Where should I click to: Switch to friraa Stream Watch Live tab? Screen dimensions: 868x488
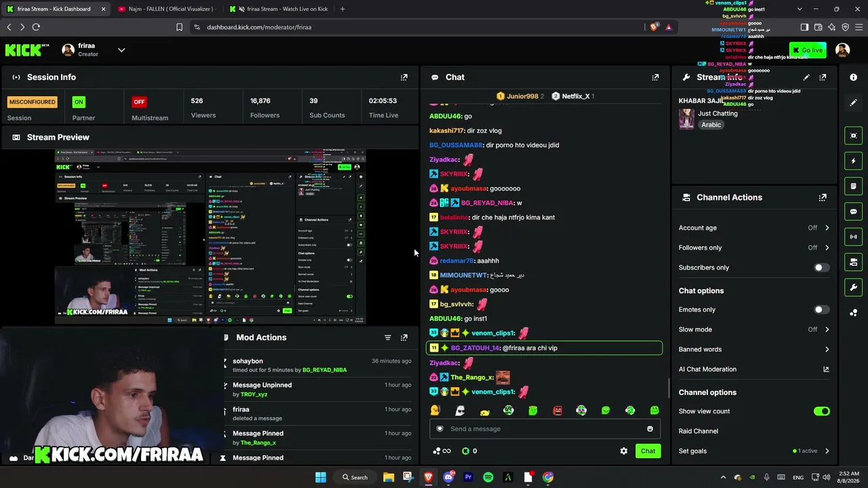279,9
